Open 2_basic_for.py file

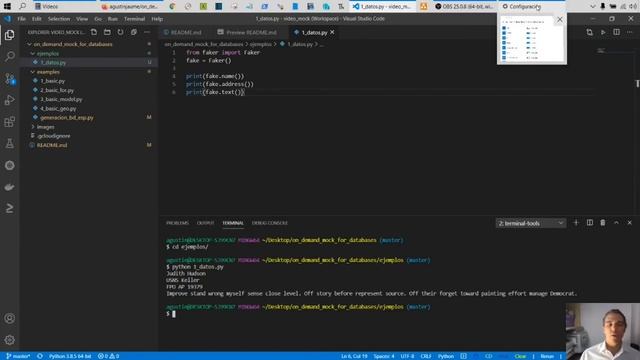click(57, 90)
